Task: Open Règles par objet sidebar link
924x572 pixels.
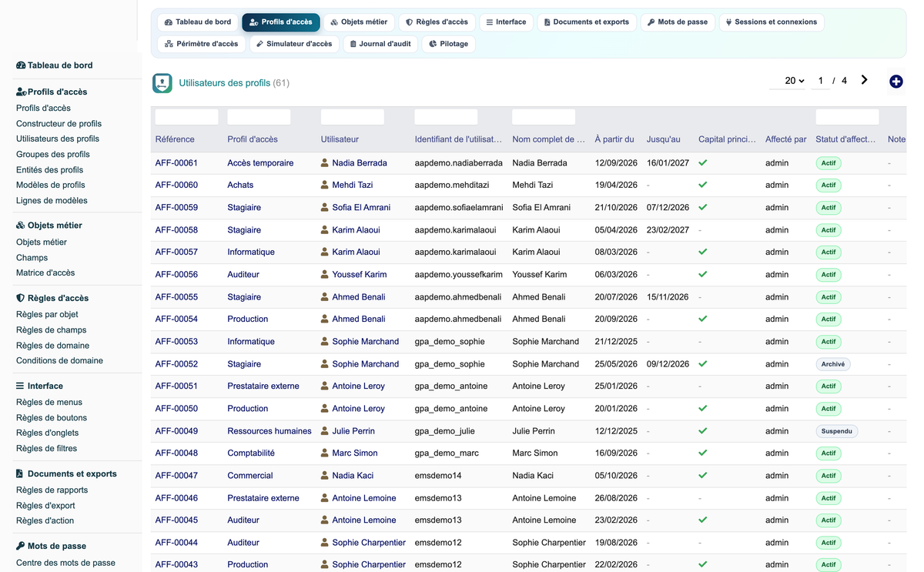Action: [x=47, y=314]
